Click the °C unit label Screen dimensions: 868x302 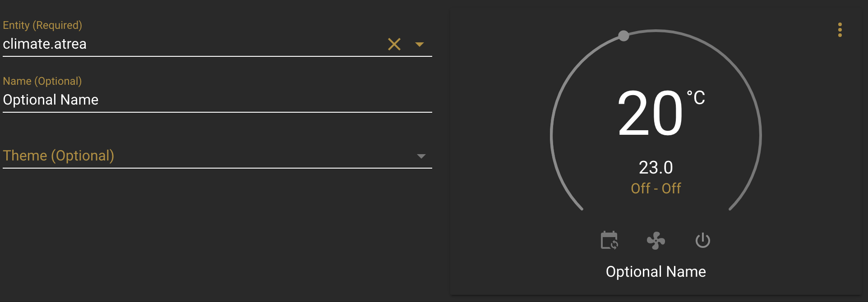click(696, 98)
